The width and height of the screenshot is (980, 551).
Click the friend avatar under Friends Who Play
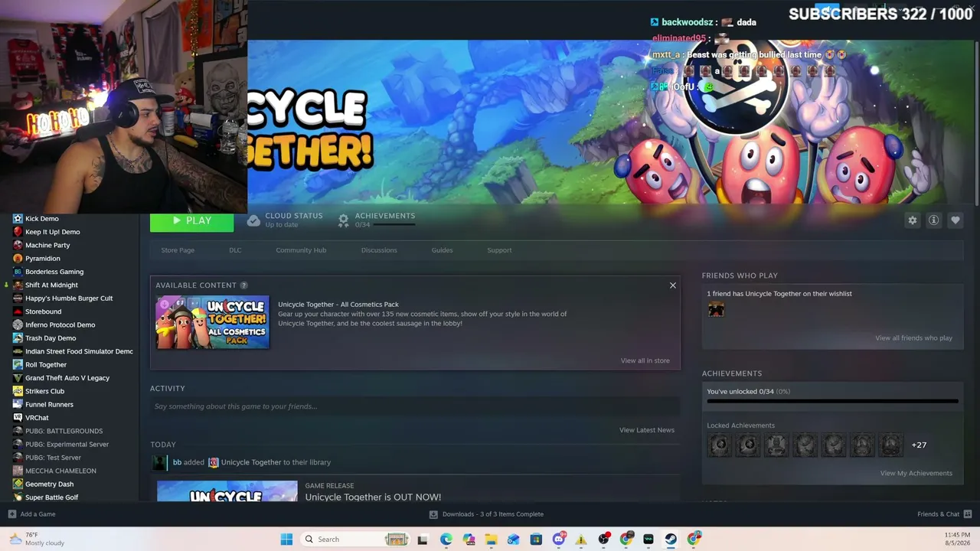tap(716, 309)
